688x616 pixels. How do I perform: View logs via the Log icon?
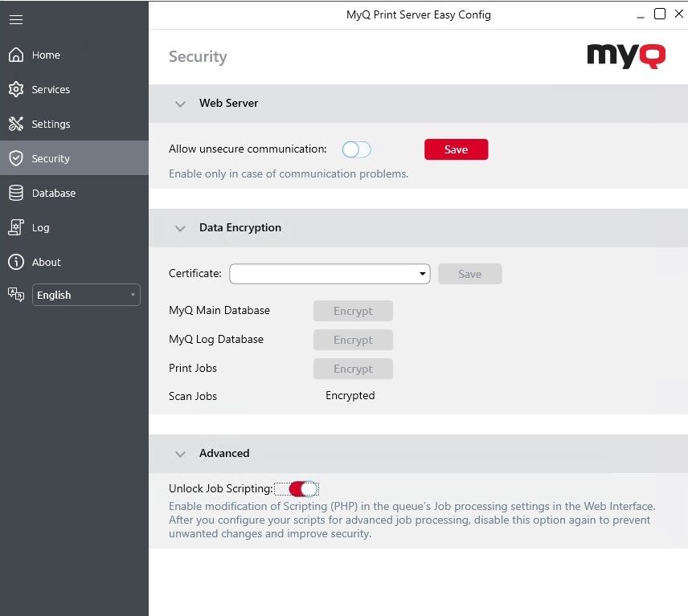pyautogui.click(x=16, y=227)
